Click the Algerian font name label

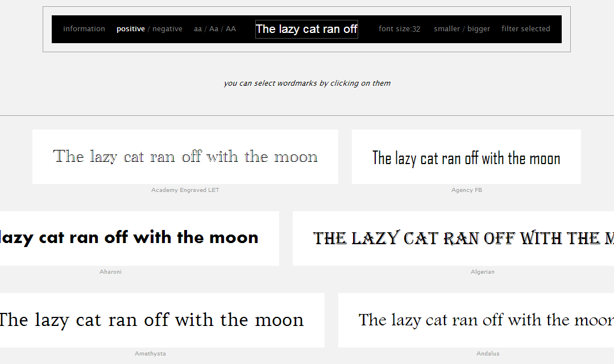pos(483,272)
